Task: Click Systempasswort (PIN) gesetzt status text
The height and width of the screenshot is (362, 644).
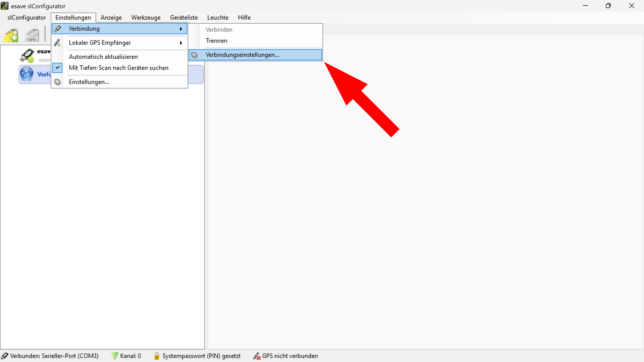Action: click(x=201, y=356)
